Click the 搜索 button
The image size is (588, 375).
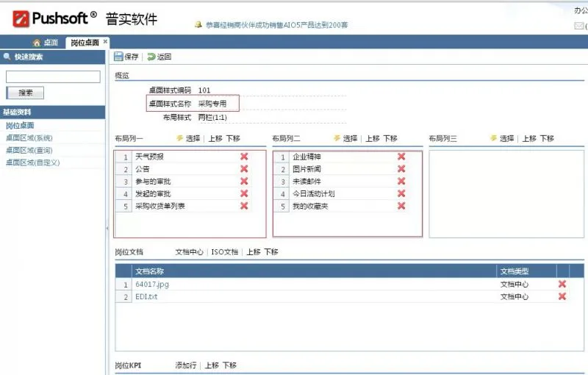coord(25,93)
